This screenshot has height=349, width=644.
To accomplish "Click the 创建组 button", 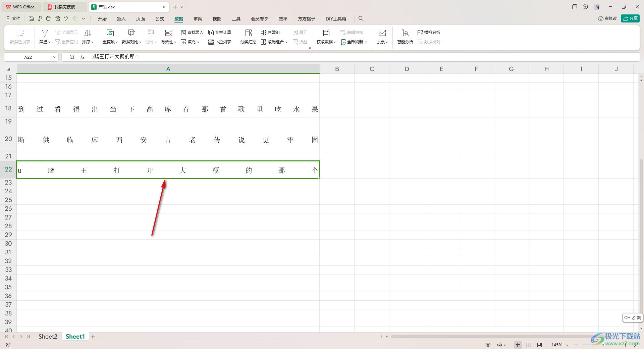I will click(270, 33).
